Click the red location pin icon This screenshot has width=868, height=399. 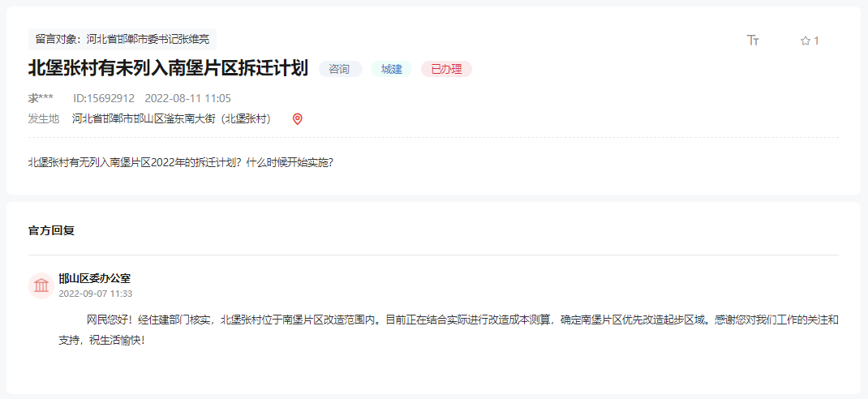[x=297, y=119]
